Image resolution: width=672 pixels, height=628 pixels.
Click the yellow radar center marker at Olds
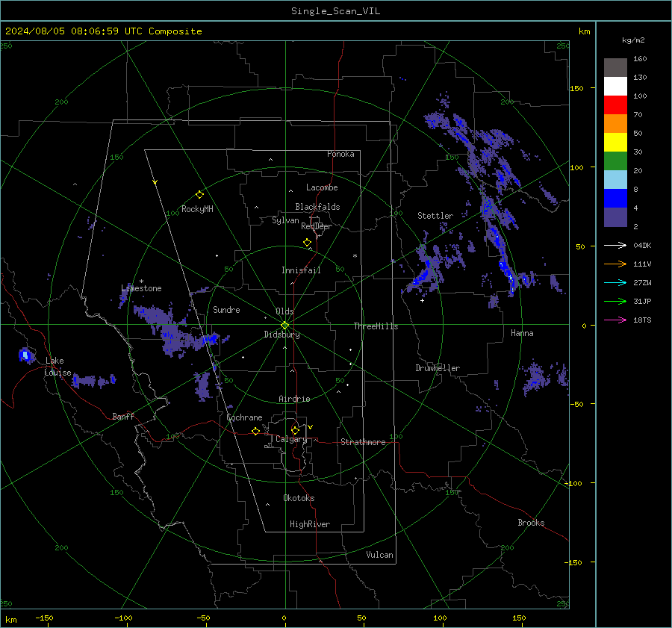click(285, 325)
